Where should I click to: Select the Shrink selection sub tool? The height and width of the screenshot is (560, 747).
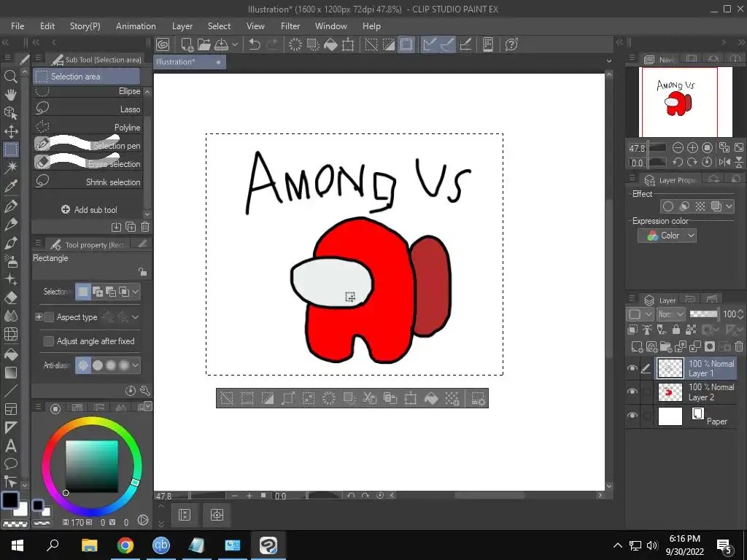click(x=88, y=182)
